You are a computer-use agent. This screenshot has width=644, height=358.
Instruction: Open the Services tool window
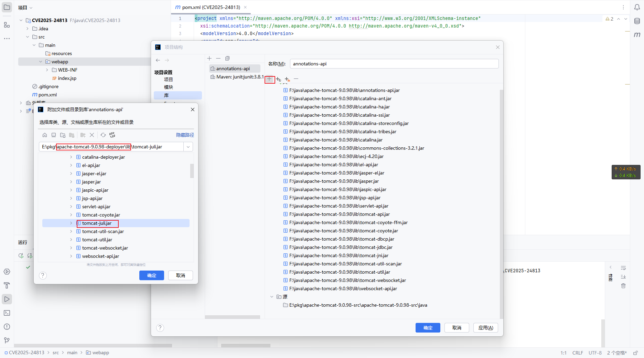click(7, 272)
